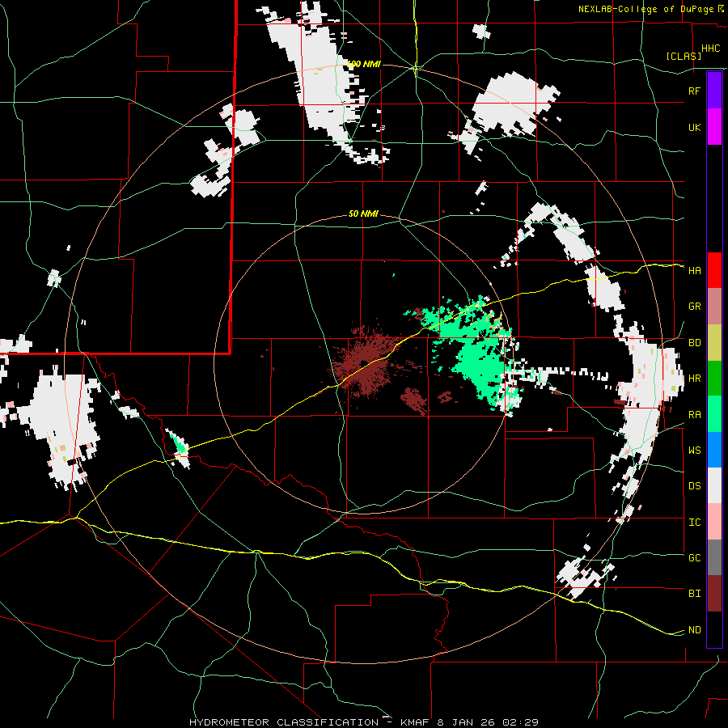Select the IC pink legend swatch

(714, 522)
